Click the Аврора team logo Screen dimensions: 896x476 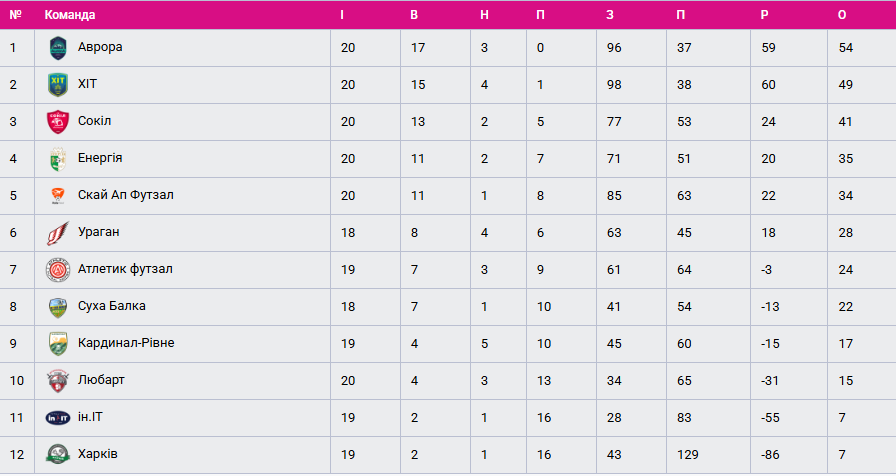pos(57,47)
